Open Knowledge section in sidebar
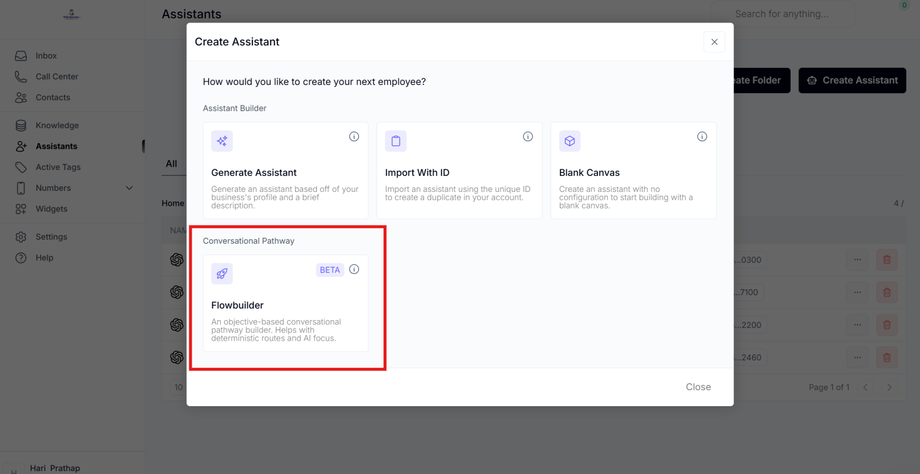 [57, 126]
